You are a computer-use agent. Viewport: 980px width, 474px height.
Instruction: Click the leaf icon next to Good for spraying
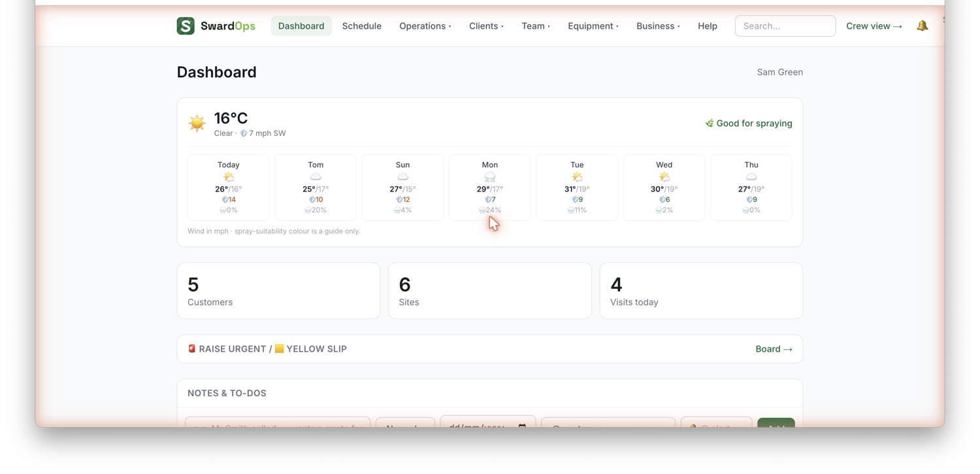[709, 123]
